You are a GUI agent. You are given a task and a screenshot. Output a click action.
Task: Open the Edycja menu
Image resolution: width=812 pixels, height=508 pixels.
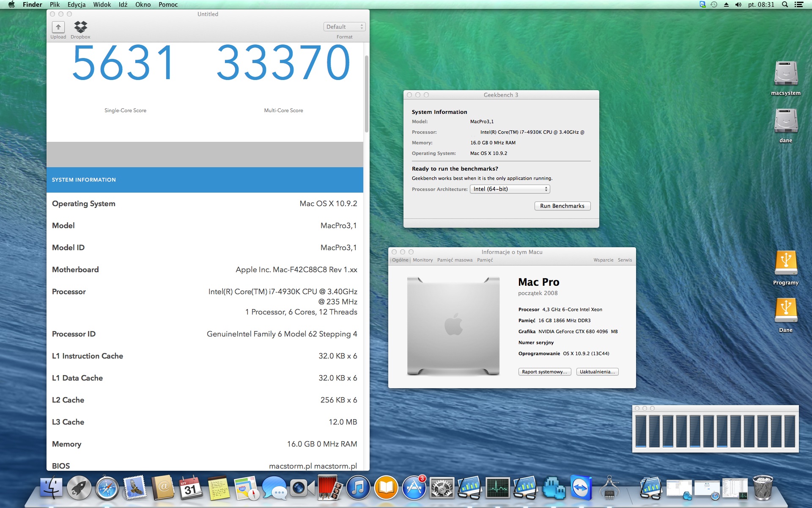[x=77, y=5]
